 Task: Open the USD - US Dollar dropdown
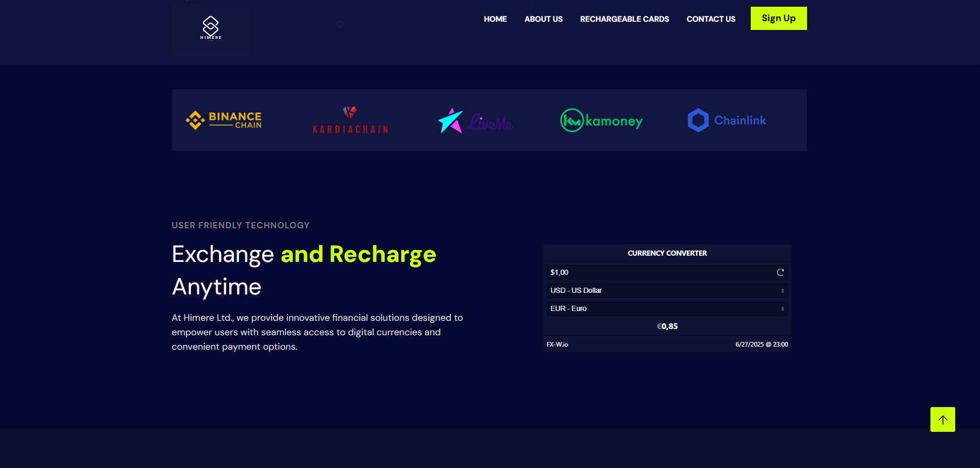667,290
